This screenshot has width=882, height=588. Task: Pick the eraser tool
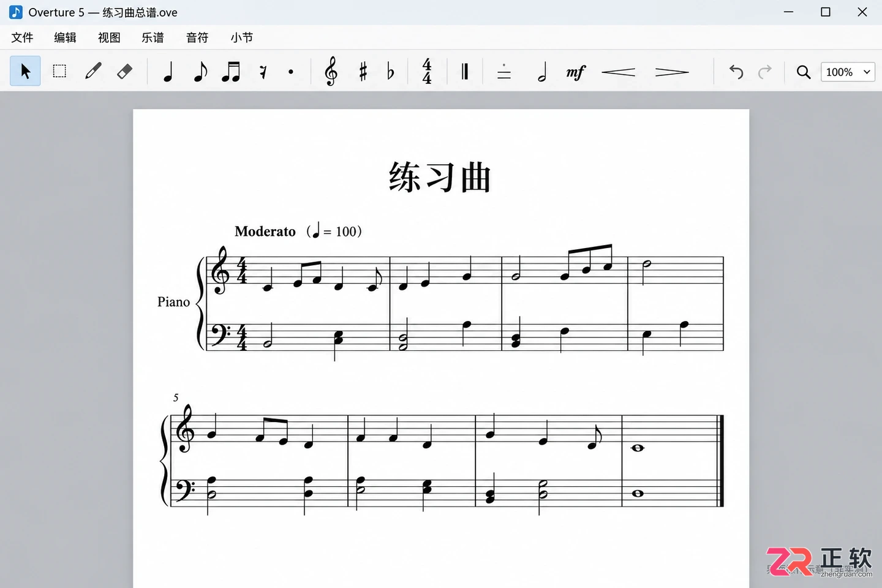pyautogui.click(x=125, y=71)
